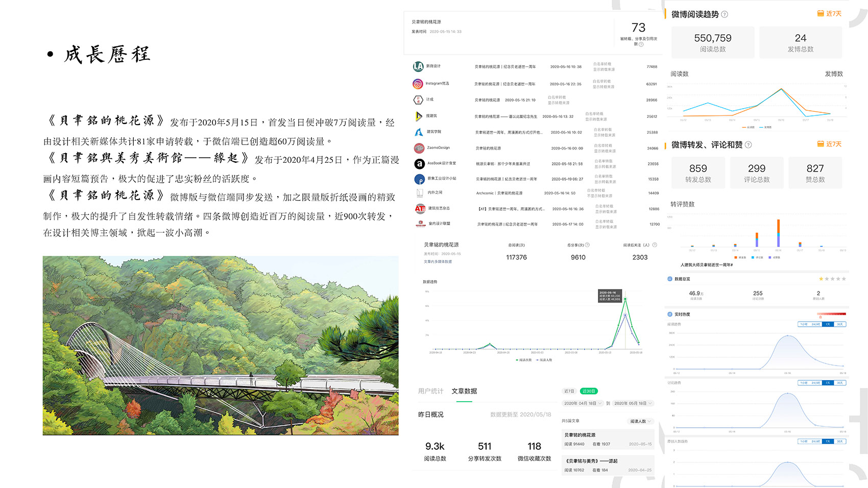Click the 建筑技艺杂志 AT logo
The width and height of the screenshot is (868, 488).
[x=420, y=208]
